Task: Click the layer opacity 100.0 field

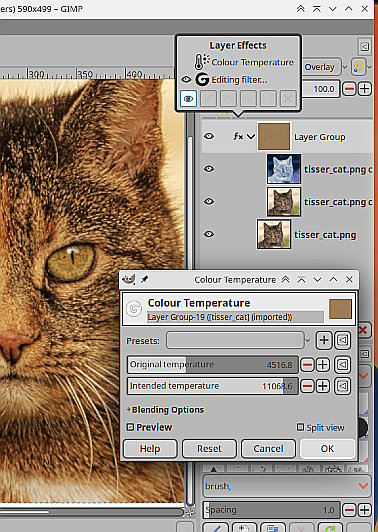Action: pos(321,89)
